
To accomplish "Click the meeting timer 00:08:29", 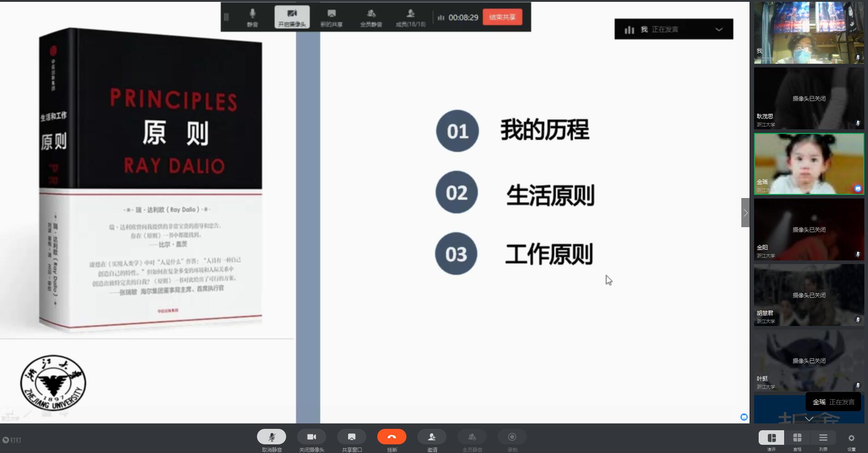I will [463, 18].
